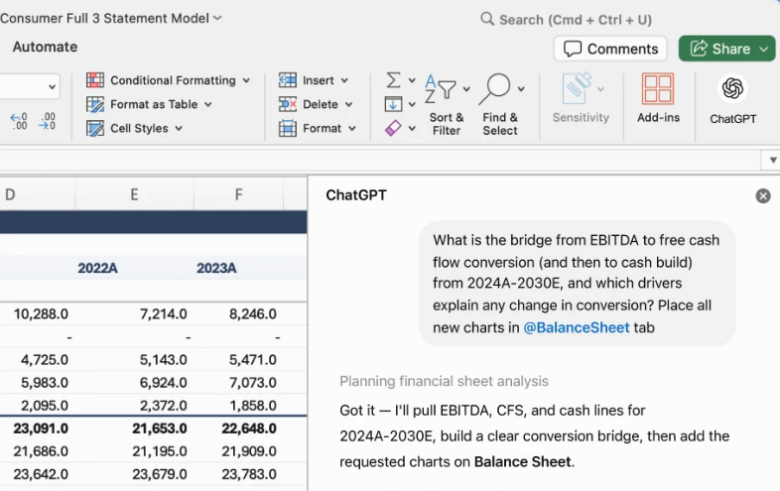Expand the Format dropdown arrow

click(352, 128)
